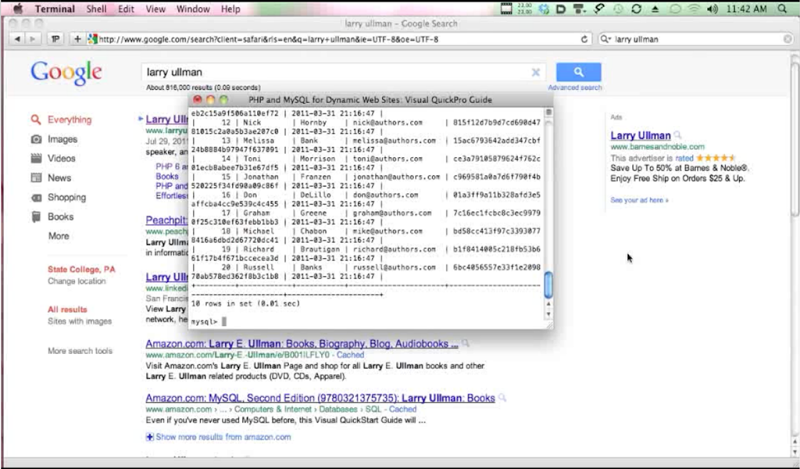800x469 pixels.
Task: Click jonathan@authors.com in Terminal output
Action: click(x=396, y=177)
